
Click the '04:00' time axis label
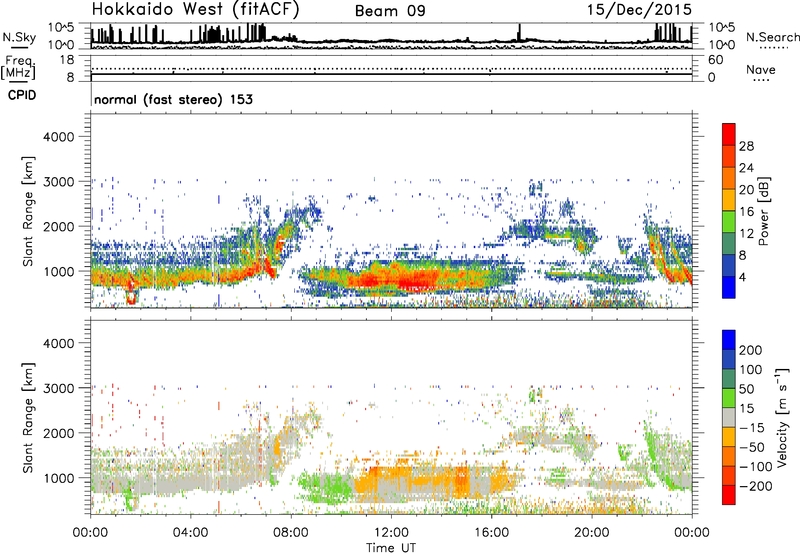click(x=191, y=533)
